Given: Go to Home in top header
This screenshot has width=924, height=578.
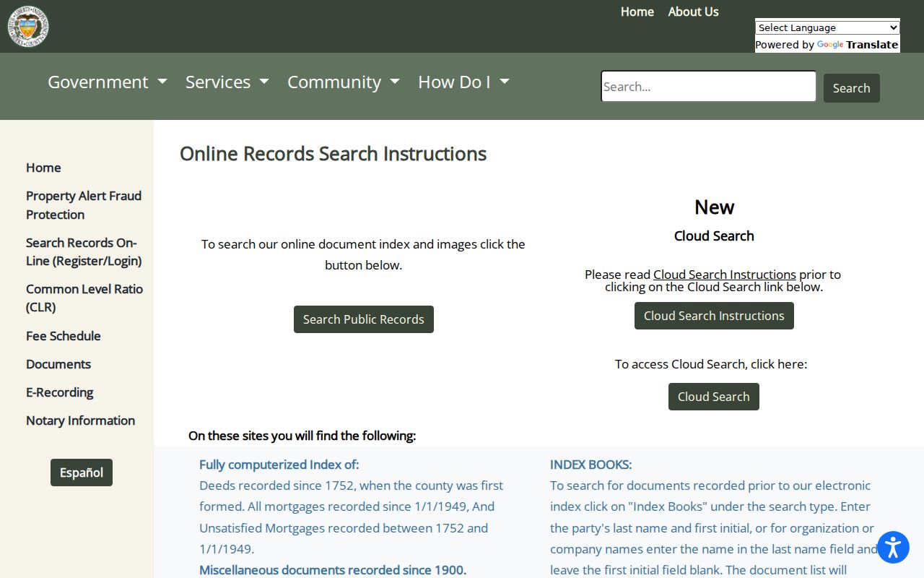Looking at the screenshot, I should pyautogui.click(x=637, y=12).
